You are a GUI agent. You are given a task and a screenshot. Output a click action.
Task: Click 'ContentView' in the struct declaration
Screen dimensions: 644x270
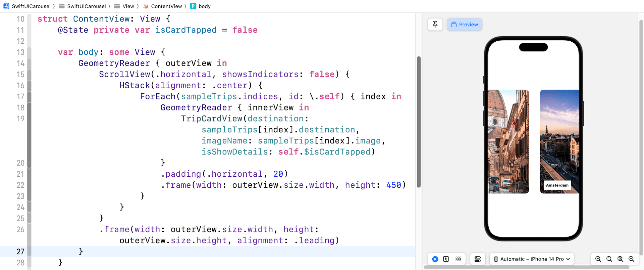[101, 19]
